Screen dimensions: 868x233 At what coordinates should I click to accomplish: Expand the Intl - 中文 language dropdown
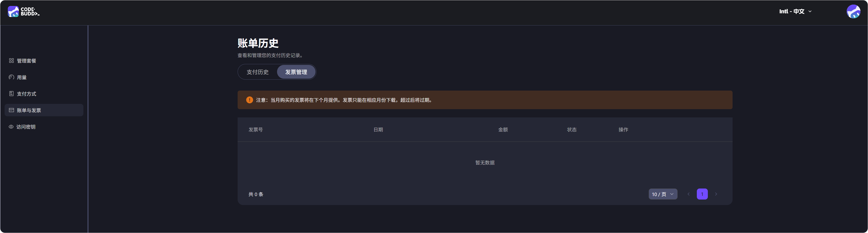coord(795,11)
